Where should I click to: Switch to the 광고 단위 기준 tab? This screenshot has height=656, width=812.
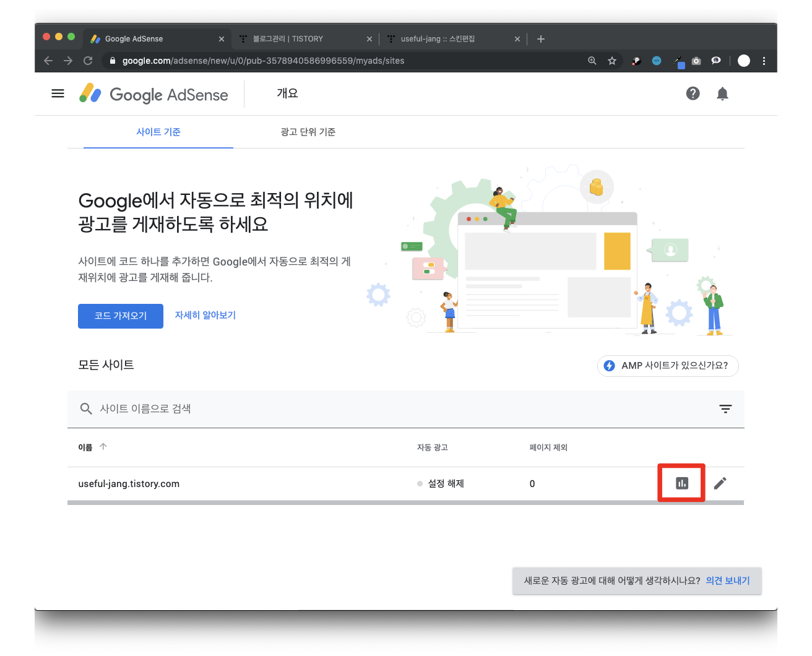coord(308,132)
